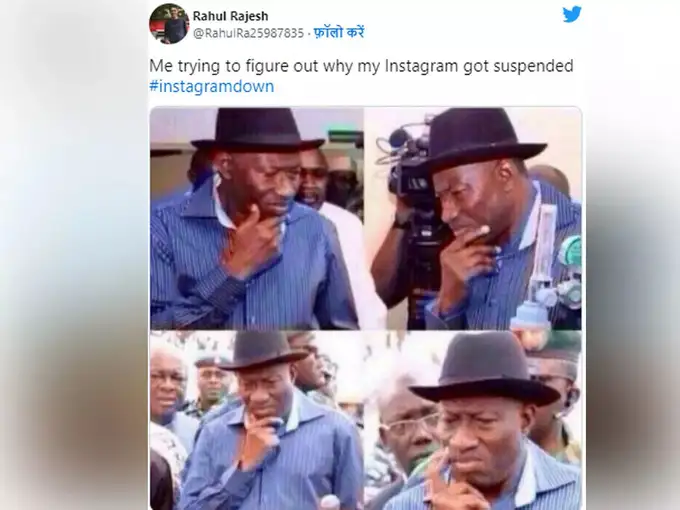Open Rahul Rajesh's profile avatar
The width and height of the screenshot is (680, 510).
point(169,23)
